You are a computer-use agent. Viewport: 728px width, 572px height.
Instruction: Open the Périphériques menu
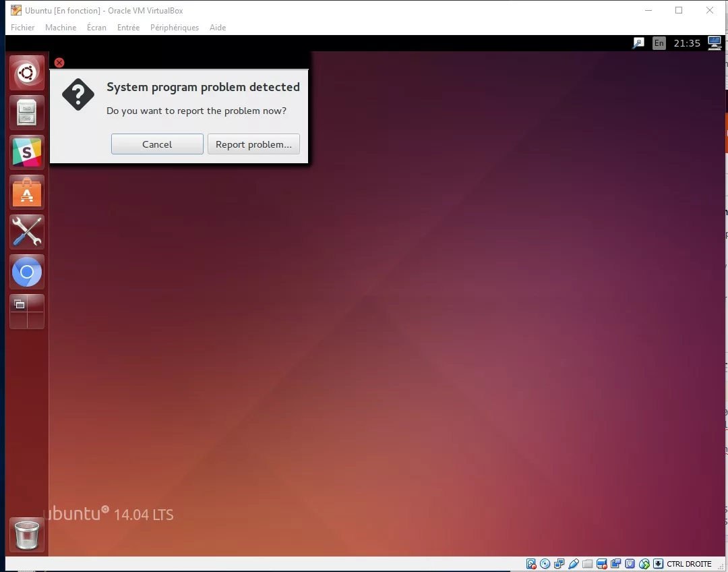coord(175,28)
